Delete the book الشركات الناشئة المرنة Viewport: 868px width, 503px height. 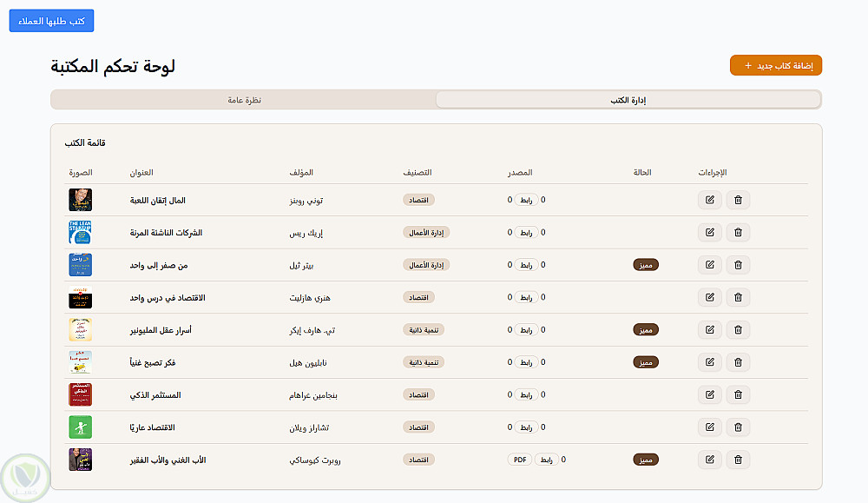[x=738, y=233]
